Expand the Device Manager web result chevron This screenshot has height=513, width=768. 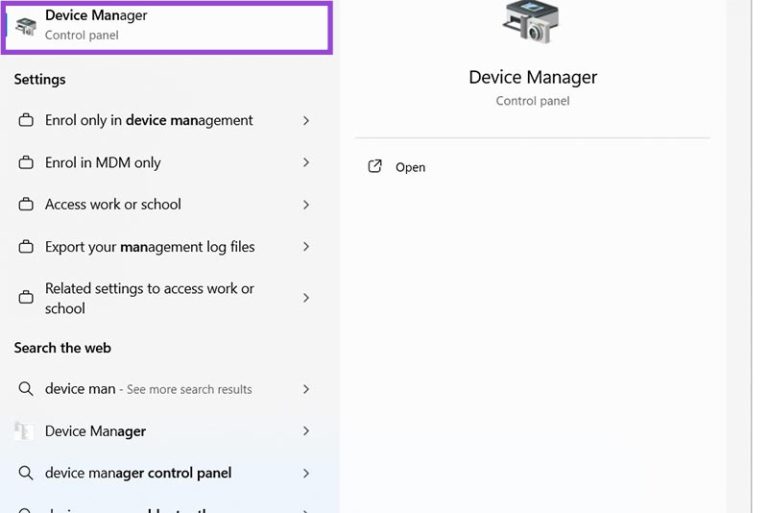[306, 431]
